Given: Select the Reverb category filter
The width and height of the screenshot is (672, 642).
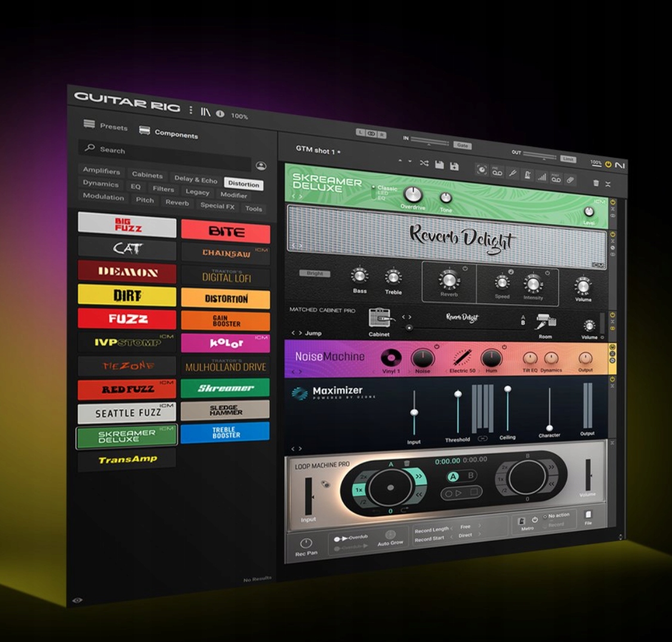Looking at the screenshot, I should [x=177, y=202].
